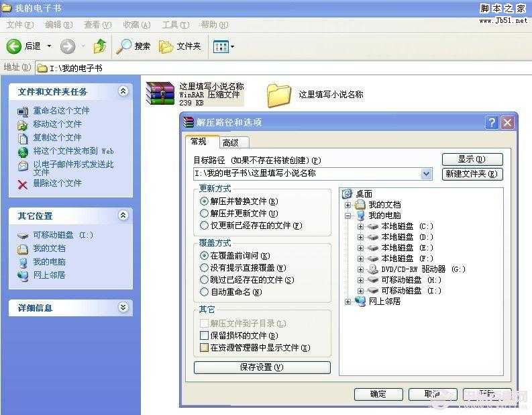Click the Cancel (取消) button
The height and width of the screenshot is (415, 532).
pyautogui.click(x=433, y=394)
